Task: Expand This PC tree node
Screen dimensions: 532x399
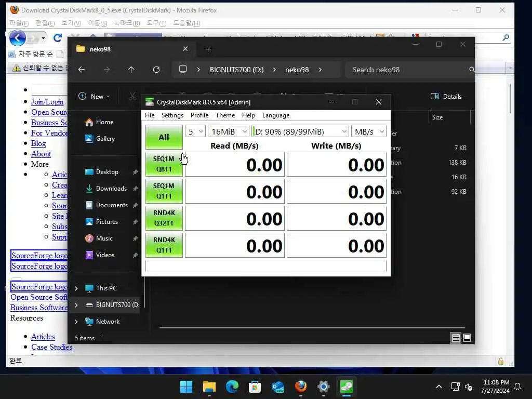Action: coord(76,288)
